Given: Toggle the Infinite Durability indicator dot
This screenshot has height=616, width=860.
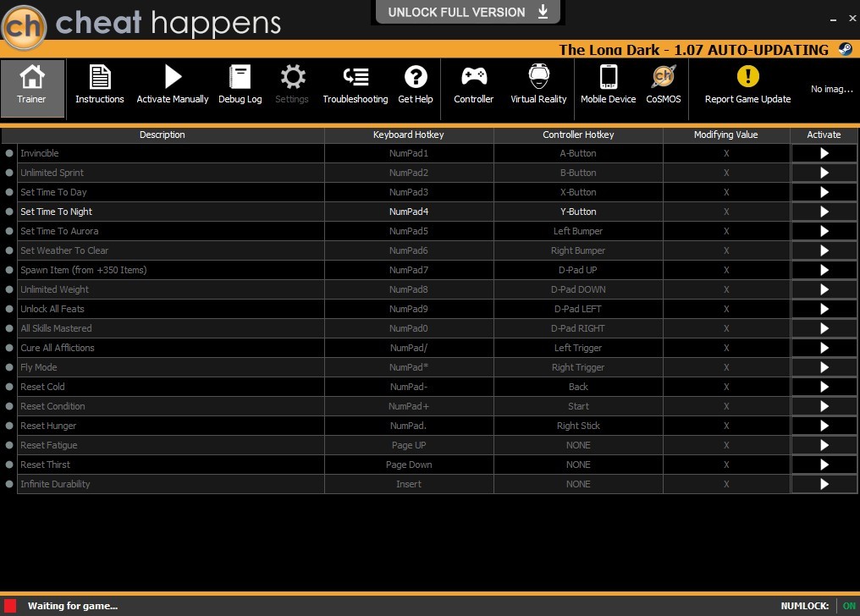Looking at the screenshot, I should pyautogui.click(x=9, y=484).
